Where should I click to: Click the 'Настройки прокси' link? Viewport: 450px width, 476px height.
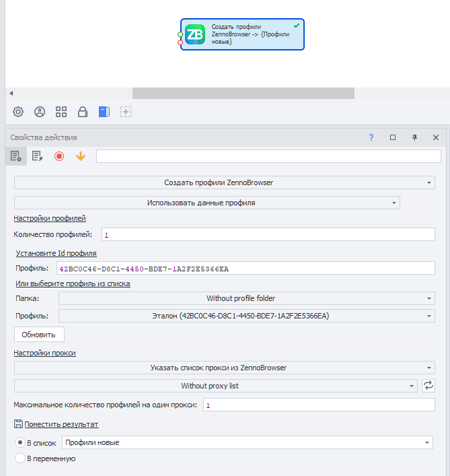[x=44, y=353]
